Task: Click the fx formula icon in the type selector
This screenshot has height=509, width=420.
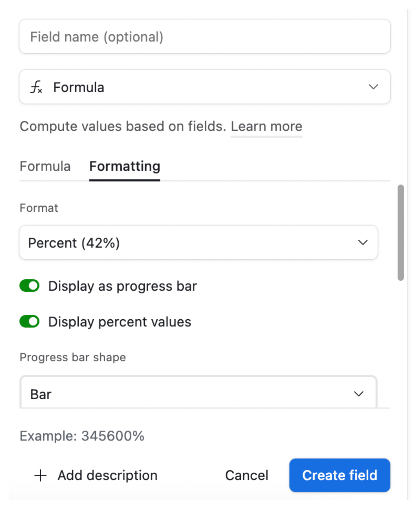Action: click(37, 87)
